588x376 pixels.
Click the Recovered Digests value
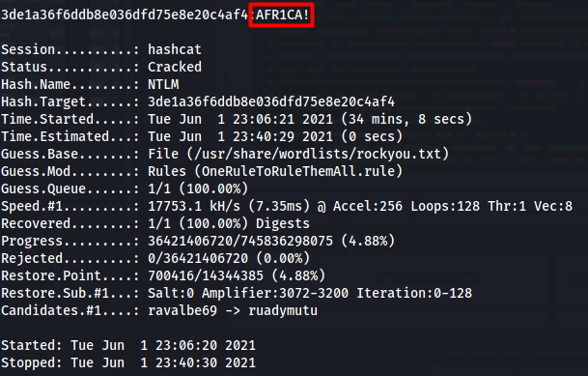pos(229,223)
